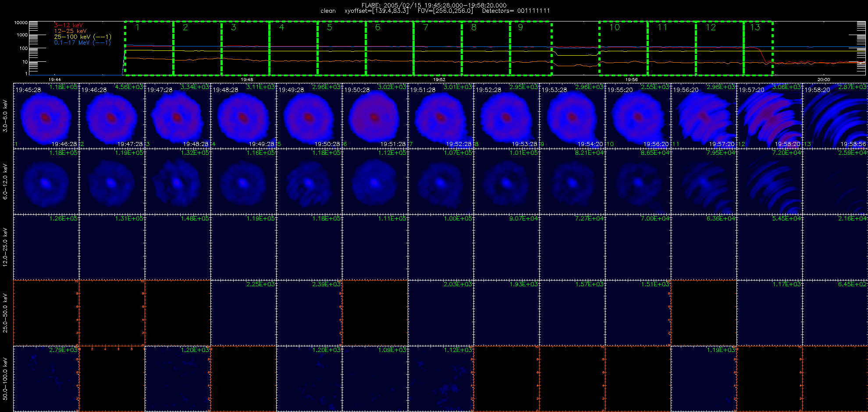868x412 pixels.
Task: Open the 6.0-12.0 keV image labeled 8.65E+04
Action: click(x=638, y=181)
